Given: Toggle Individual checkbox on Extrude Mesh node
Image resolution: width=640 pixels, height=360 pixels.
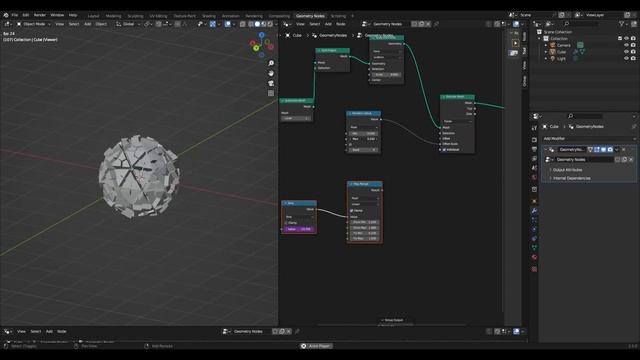Looking at the screenshot, I should pos(444,150).
